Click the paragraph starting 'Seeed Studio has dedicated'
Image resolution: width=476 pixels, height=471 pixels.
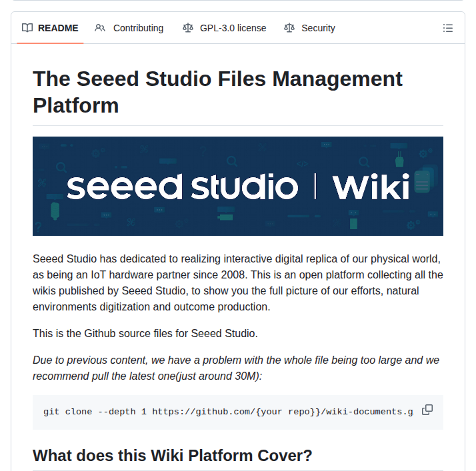pos(238,282)
